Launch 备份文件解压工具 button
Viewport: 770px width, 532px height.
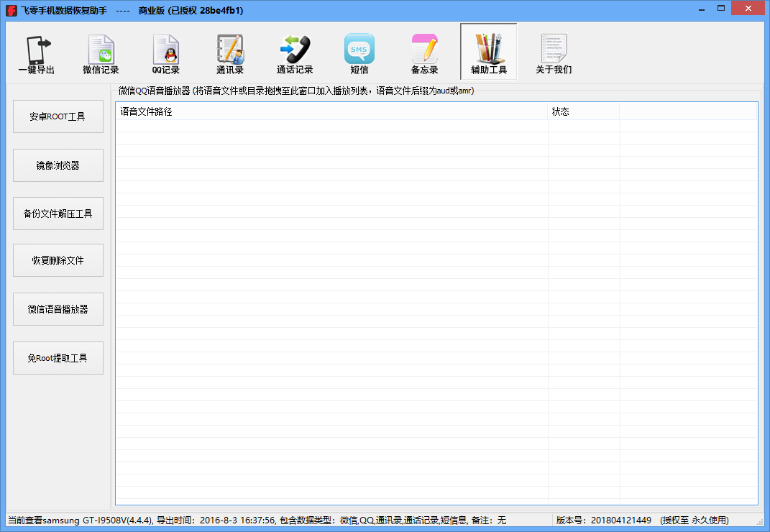tap(58, 214)
